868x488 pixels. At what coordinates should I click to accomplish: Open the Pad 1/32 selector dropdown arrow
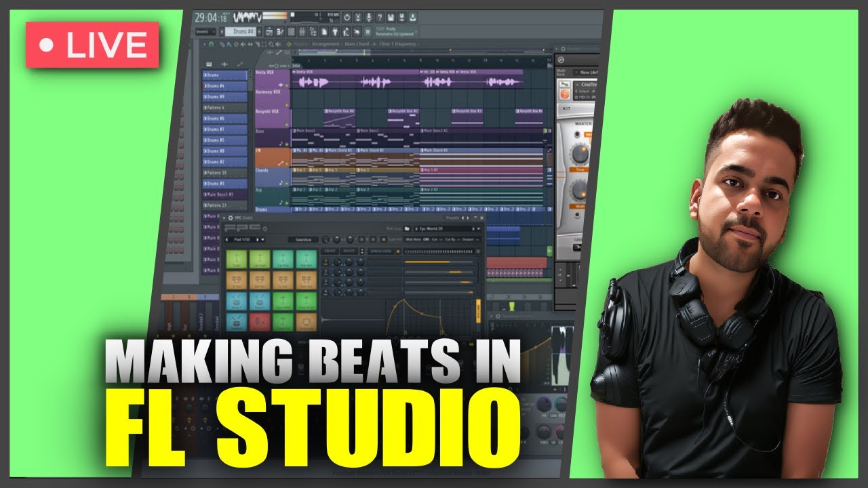[x=263, y=240]
